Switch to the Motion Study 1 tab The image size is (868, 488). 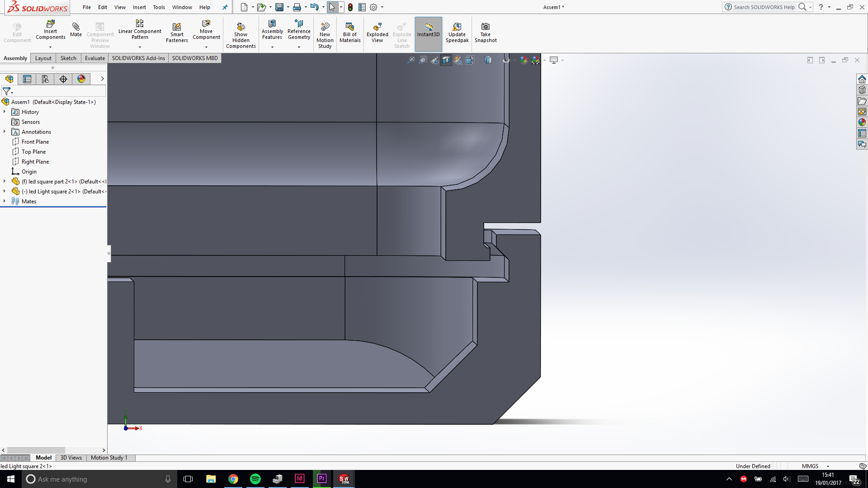click(109, 458)
